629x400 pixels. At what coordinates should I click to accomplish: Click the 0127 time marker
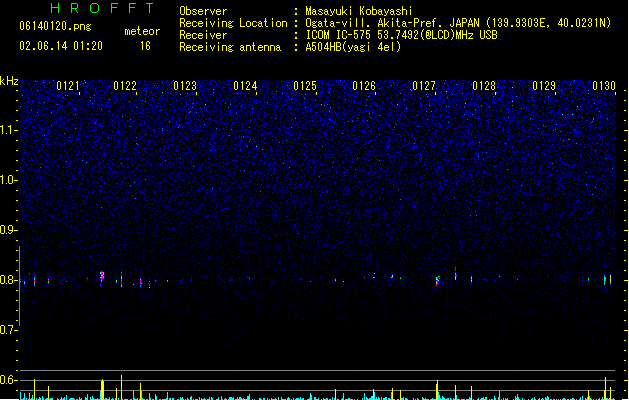pyautogui.click(x=424, y=86)
